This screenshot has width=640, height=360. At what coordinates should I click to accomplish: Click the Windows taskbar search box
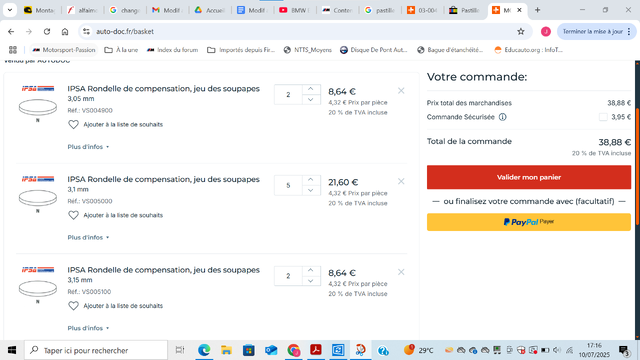tap(96, 350)
